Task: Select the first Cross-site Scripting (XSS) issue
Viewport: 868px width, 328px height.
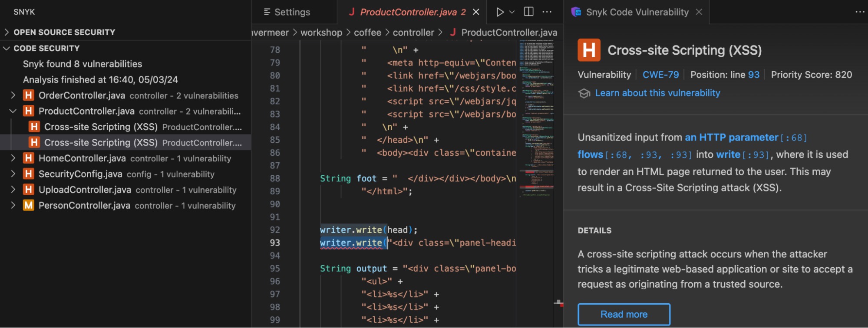Action: click(125, 127)
